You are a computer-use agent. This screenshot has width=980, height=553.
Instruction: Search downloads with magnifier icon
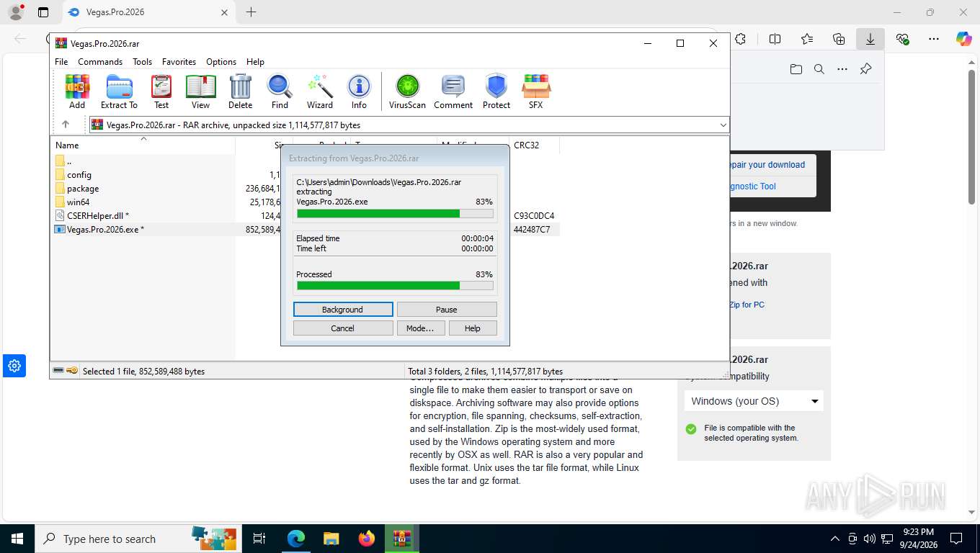819,69
